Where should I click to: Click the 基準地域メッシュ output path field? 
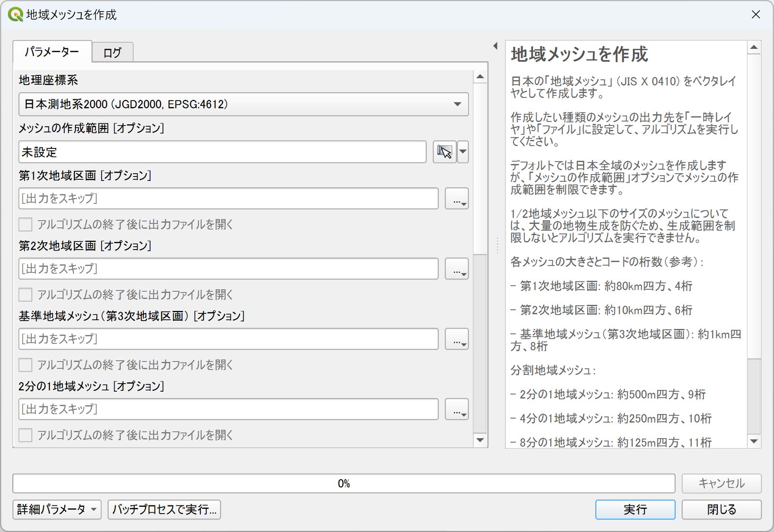228,339
